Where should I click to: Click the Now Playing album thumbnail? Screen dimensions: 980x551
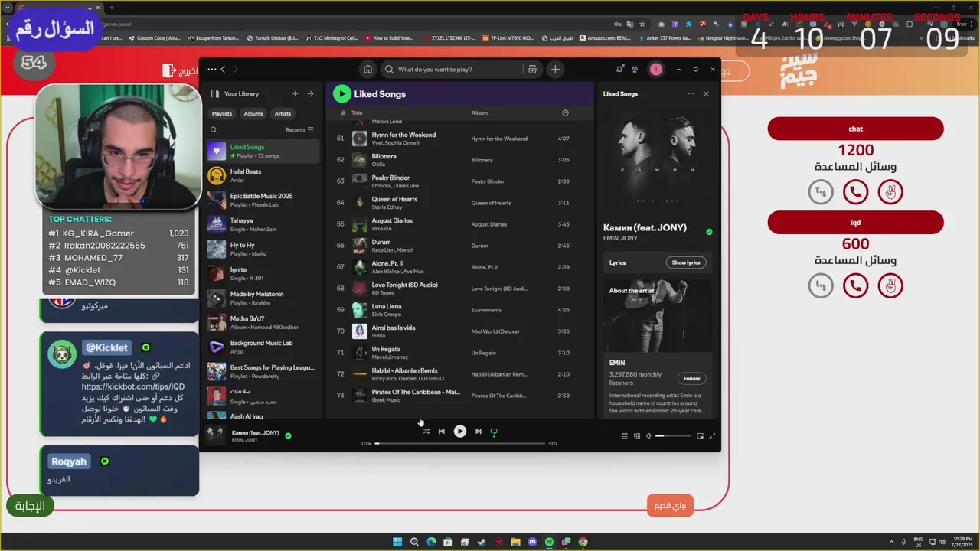coord(216,435)
